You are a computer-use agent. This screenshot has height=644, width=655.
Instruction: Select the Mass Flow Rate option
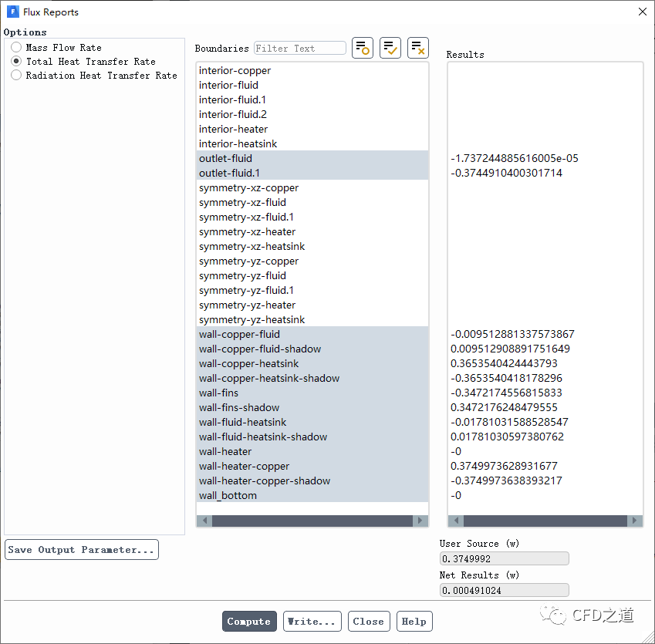click(x=16, y=48)
